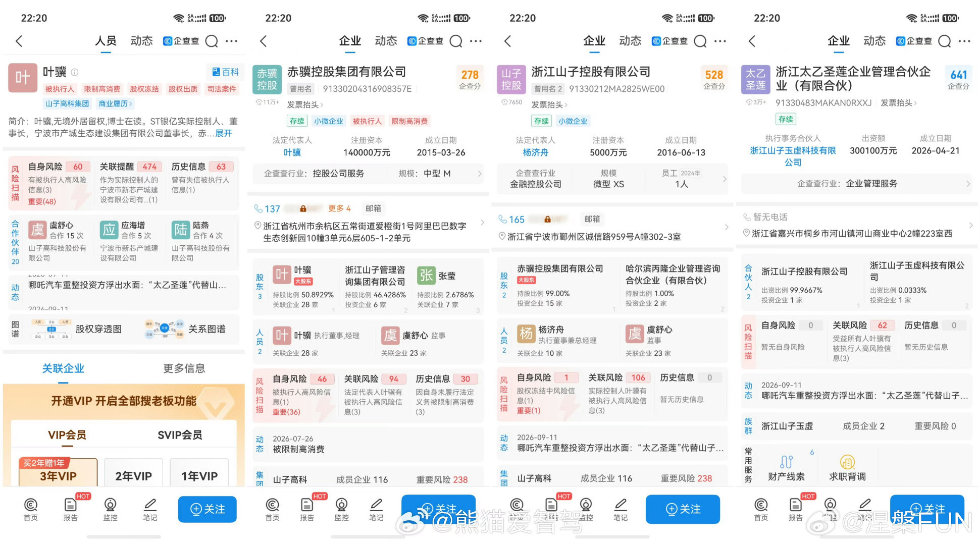Tap 监控 monitor icon in 赤骥控股集团 screen

point(341,509)
